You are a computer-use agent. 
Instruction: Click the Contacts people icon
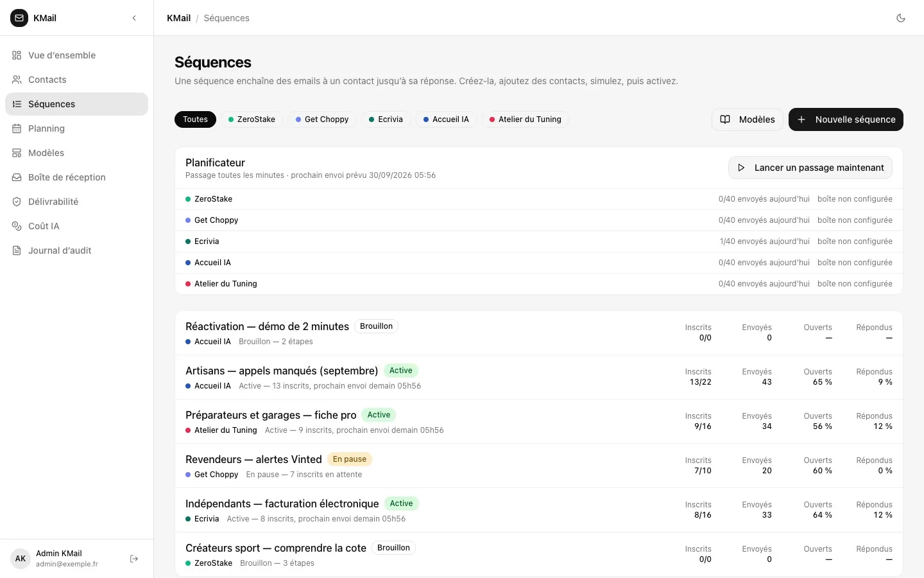click(x=17, y=80)
